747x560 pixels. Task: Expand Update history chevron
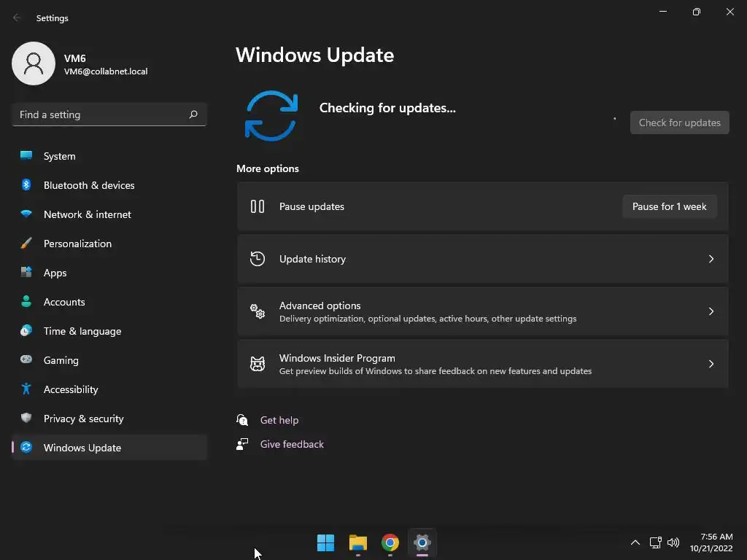click(711, 259)
